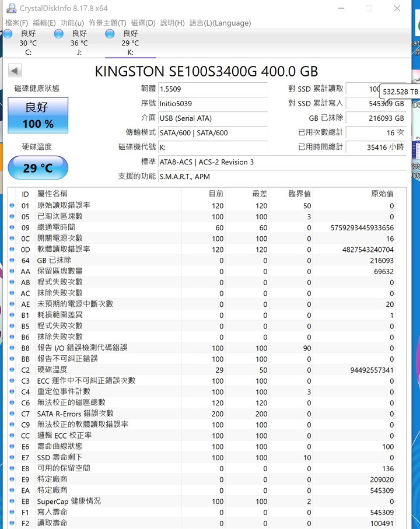Screen dimensions: 420x529
Task: Click the 29 °C temperature indicator
Action: click(x=38, y=167)
